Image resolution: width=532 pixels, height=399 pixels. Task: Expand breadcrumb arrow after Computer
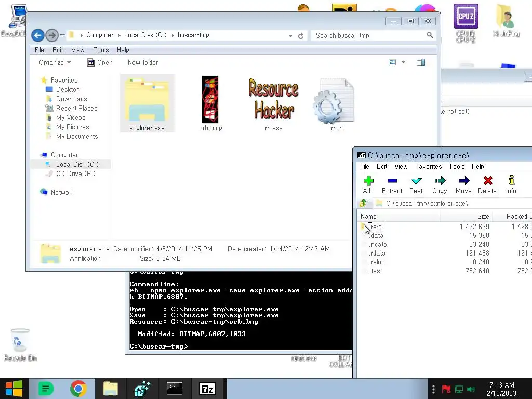(x=119, y=35)
